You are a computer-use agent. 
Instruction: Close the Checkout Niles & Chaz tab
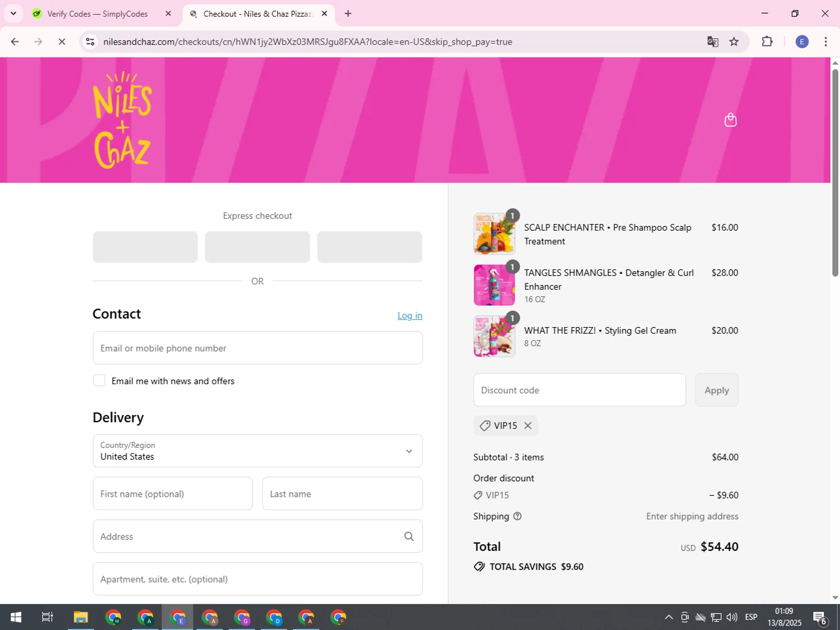pyautogui.click(x=324, y=13)
